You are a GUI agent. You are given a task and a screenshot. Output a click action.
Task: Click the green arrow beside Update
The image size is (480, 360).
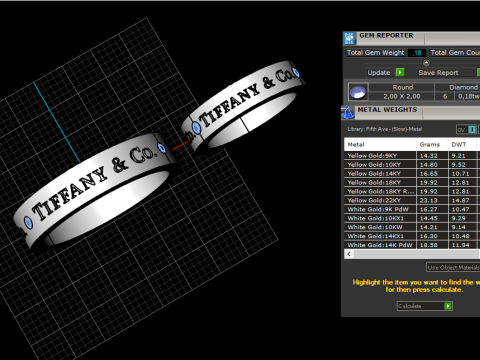pyautogui.click(x=400, y=72)
